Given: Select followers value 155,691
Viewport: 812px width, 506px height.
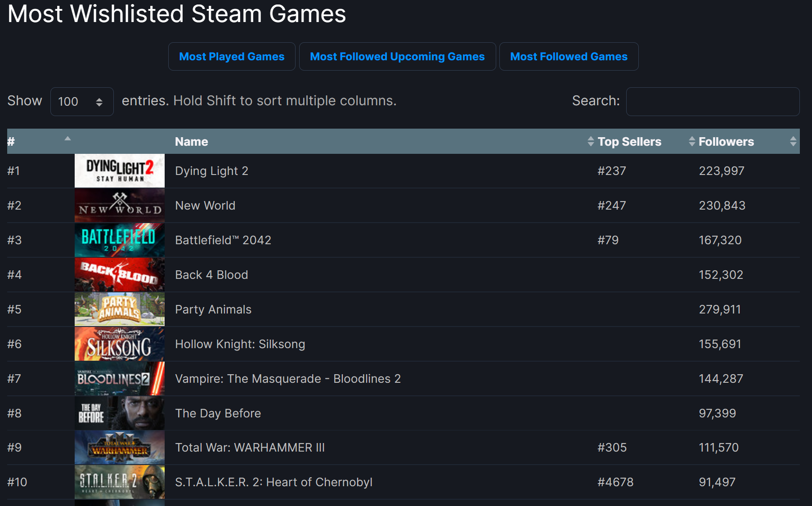Looking at the screenshot, I should point(720,344).
